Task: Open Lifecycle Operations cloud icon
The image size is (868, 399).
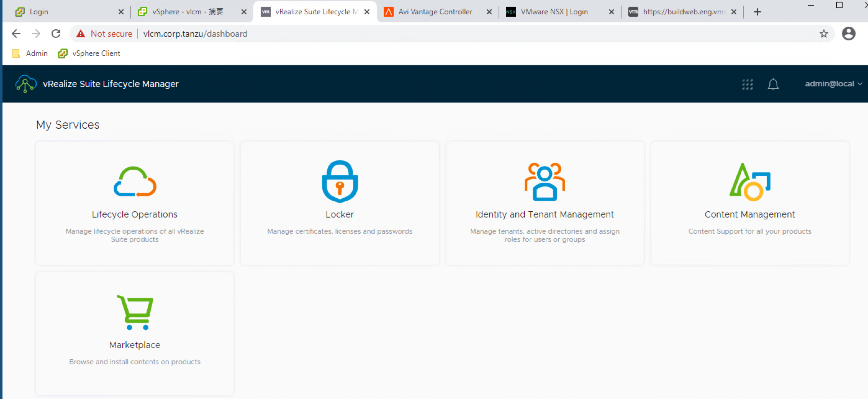Action: coord(135,181)
